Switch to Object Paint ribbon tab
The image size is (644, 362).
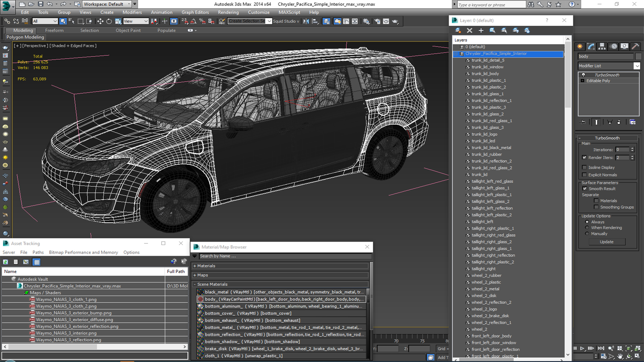pyautogui.click(x=128, y=30)
